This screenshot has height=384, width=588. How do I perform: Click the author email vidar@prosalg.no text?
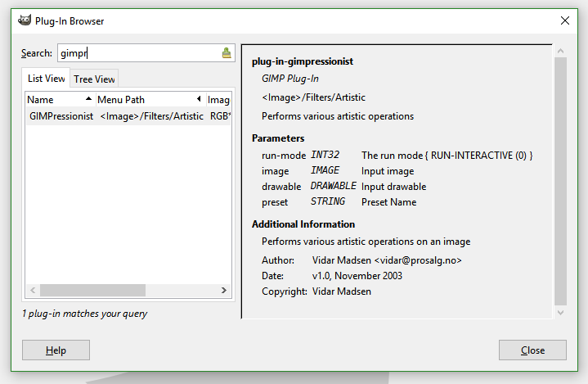(x=418, y=260)
